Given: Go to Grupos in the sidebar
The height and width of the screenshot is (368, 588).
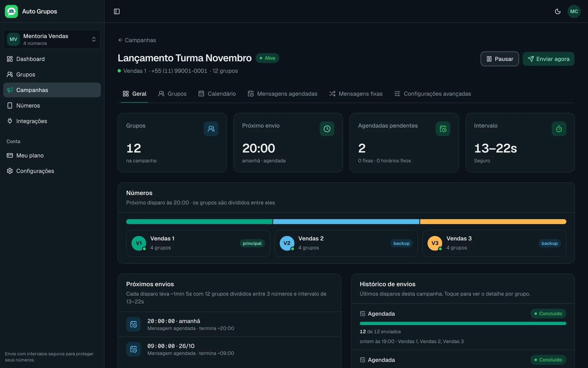Looking at the screenshot, I should (52, 74).
